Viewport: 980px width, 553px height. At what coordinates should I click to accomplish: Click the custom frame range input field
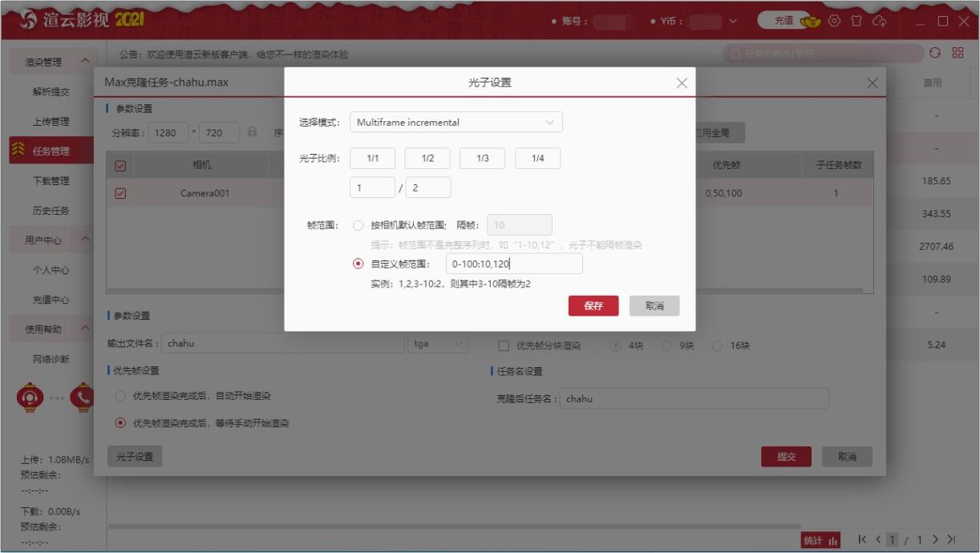click(x=513, y=264)
